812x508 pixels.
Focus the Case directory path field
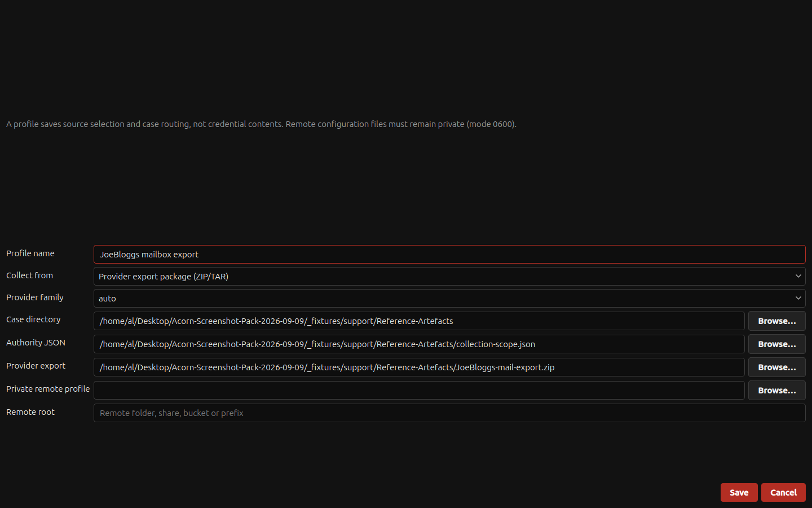tap(419, 321)
